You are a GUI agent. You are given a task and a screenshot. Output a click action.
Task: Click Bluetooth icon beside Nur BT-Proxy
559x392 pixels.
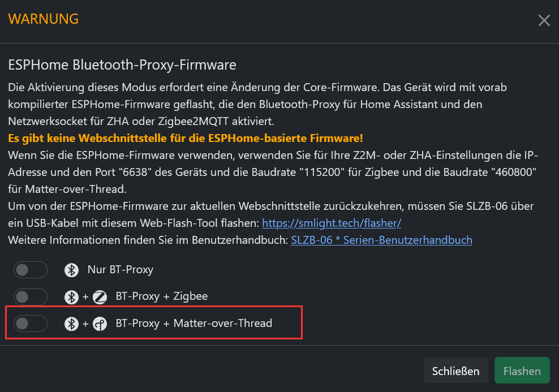[x=71, y=270]
